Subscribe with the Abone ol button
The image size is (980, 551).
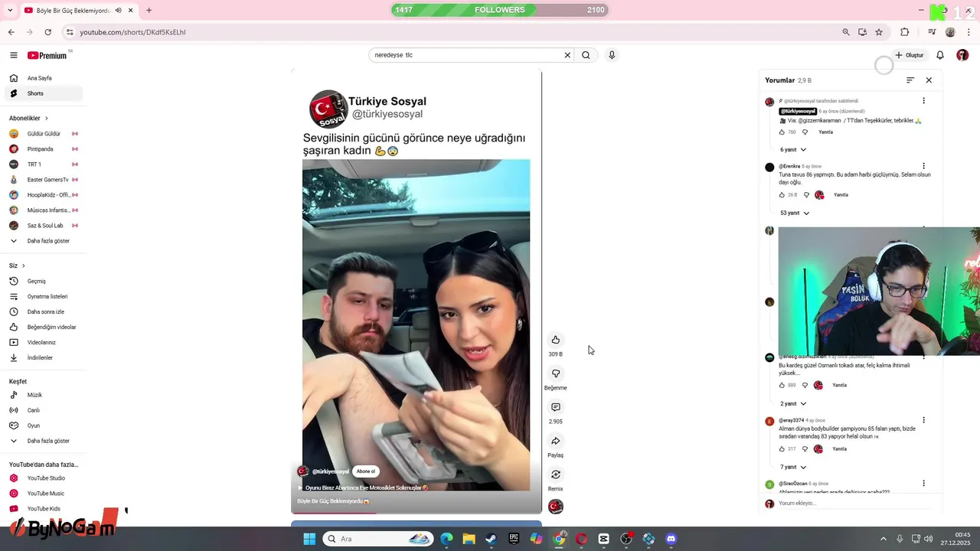[366, 471]
